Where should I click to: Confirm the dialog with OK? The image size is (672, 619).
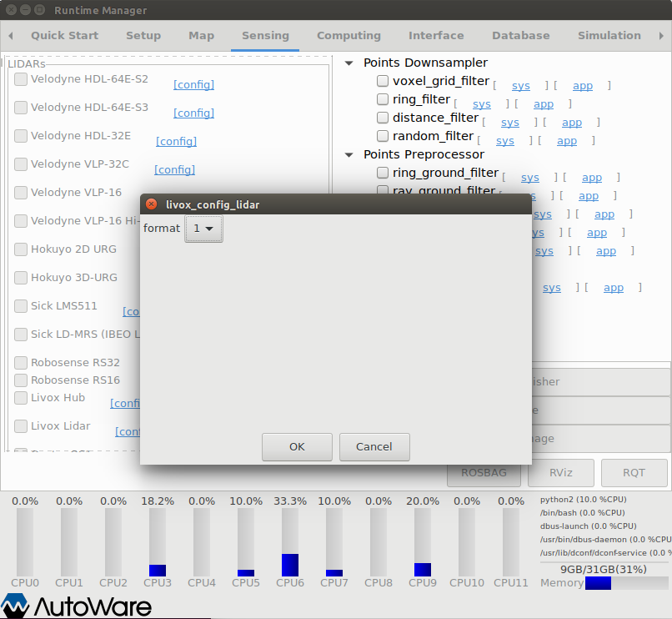(297, 446)
